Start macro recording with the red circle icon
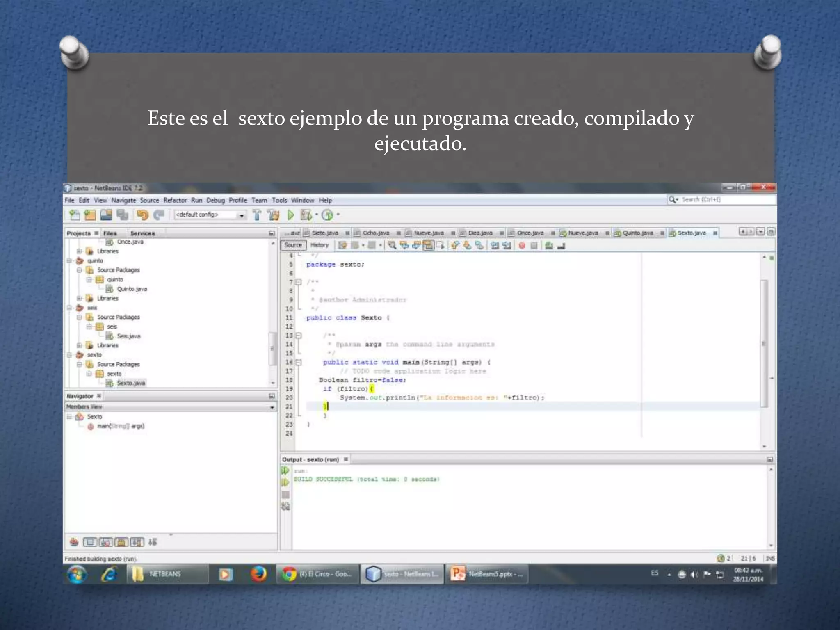840x630 pixels. point(522,245)
